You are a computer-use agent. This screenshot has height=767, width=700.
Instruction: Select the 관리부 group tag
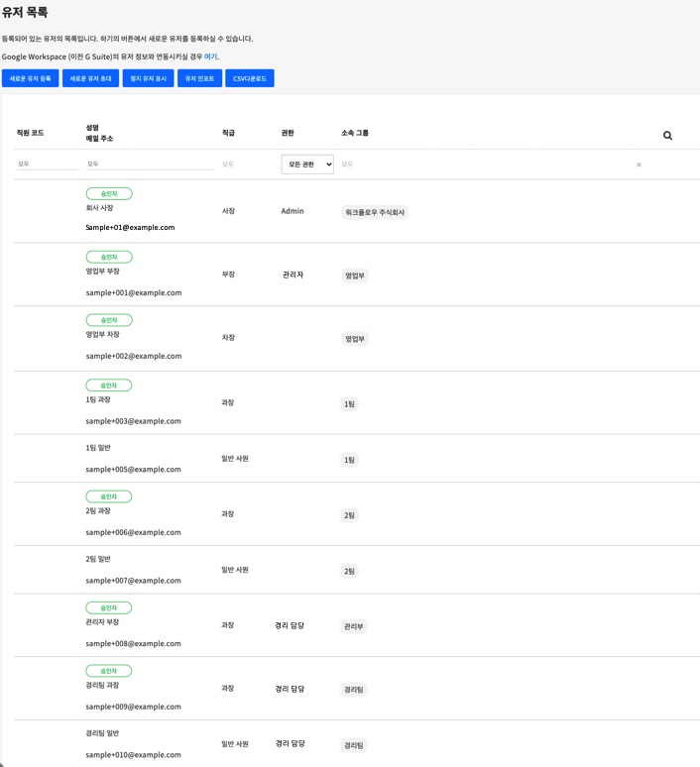click(354, 626)
